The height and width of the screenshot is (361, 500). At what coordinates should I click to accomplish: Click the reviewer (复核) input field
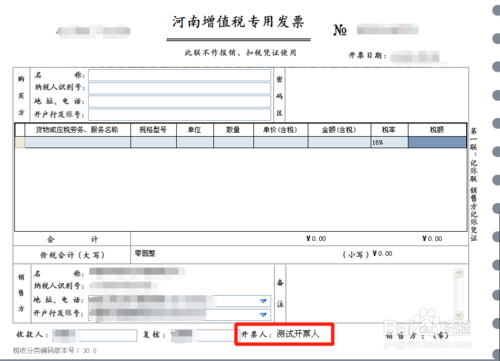coord(204,335)
